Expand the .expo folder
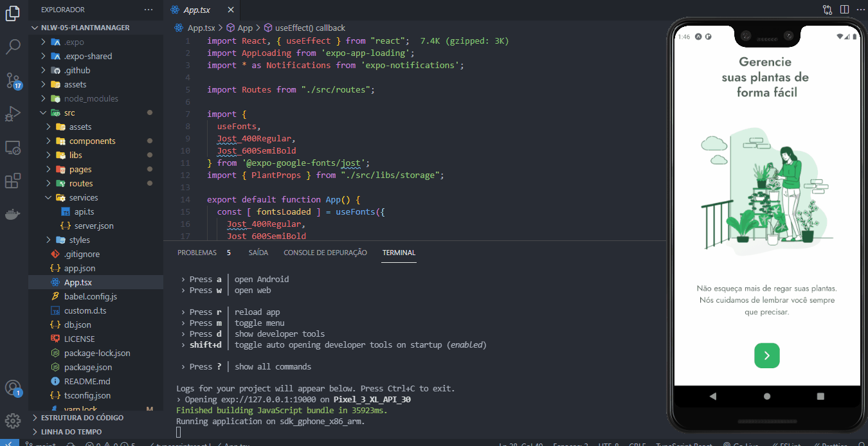Image resolution: width=868 pixels, height=446 pixels. [x=96, y=42]
